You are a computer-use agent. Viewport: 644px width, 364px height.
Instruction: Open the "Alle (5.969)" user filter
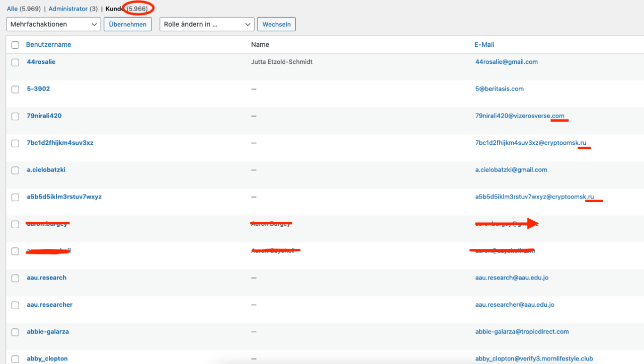tap(12, 9)
